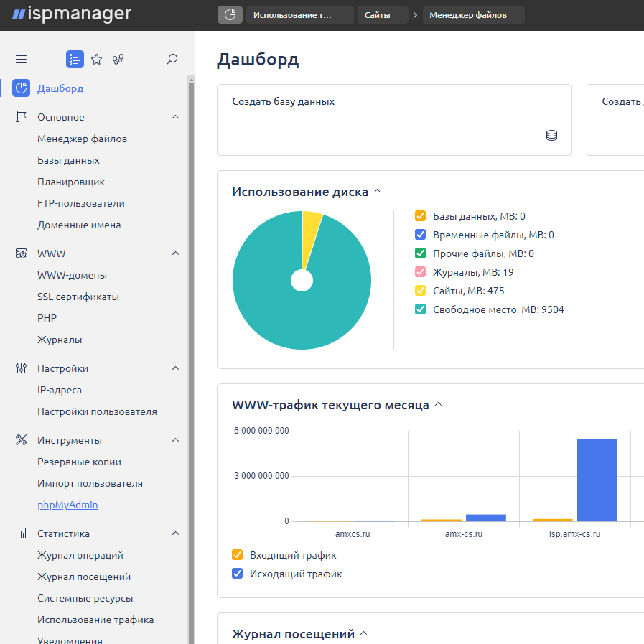Toggle the hamburger menu icon
This screenshot has width=644, height=644.
pos(22,59)
